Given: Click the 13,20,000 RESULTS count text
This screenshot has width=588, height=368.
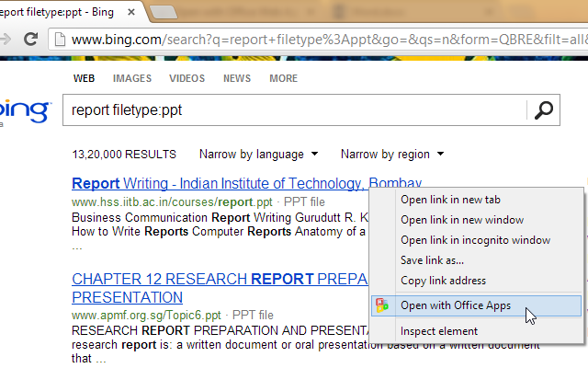Looking at the screenshot, I should click(124, 155).
